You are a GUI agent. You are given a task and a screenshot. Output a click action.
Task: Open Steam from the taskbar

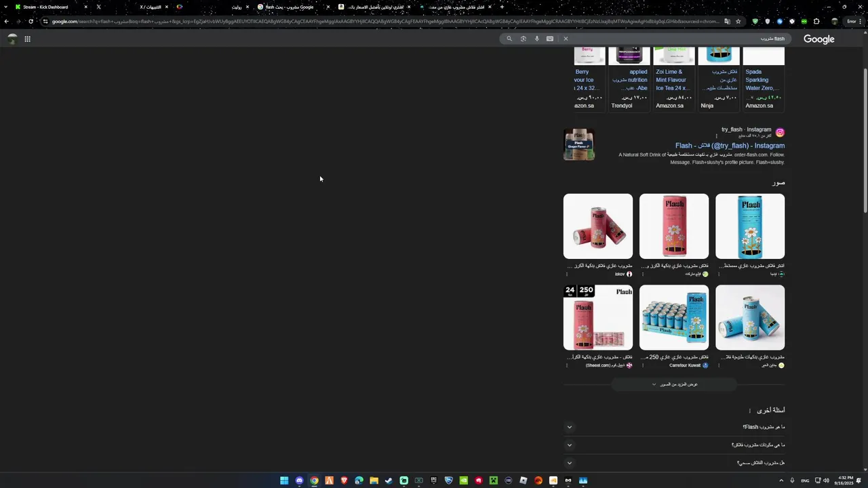389,481
